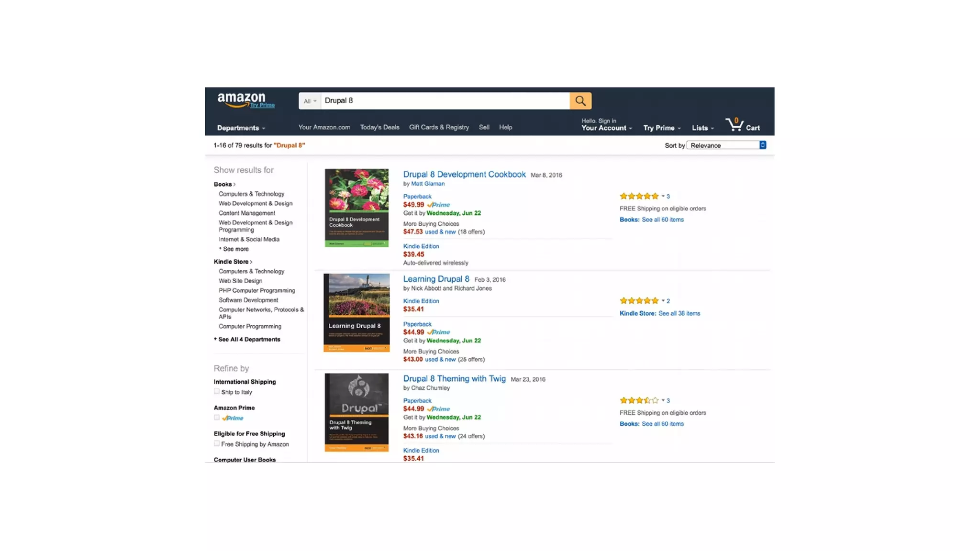Open star rating for Learning Drupal 8

(639, 301)
